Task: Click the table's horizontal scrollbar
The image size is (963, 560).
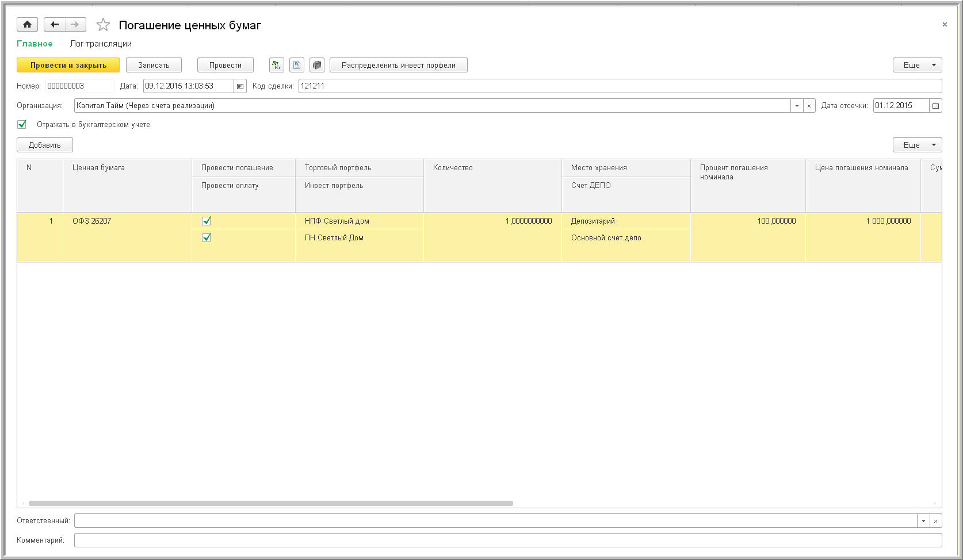Action: [x=270, y=503]
